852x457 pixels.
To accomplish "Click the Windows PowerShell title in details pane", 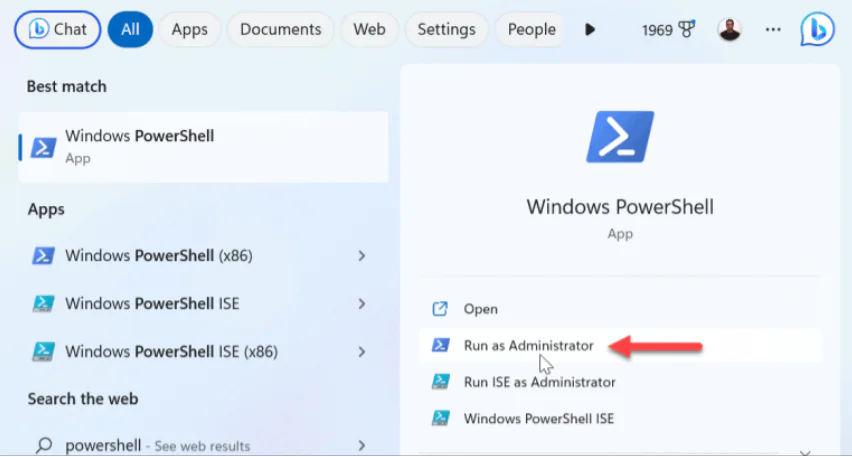I will point(620,206).
